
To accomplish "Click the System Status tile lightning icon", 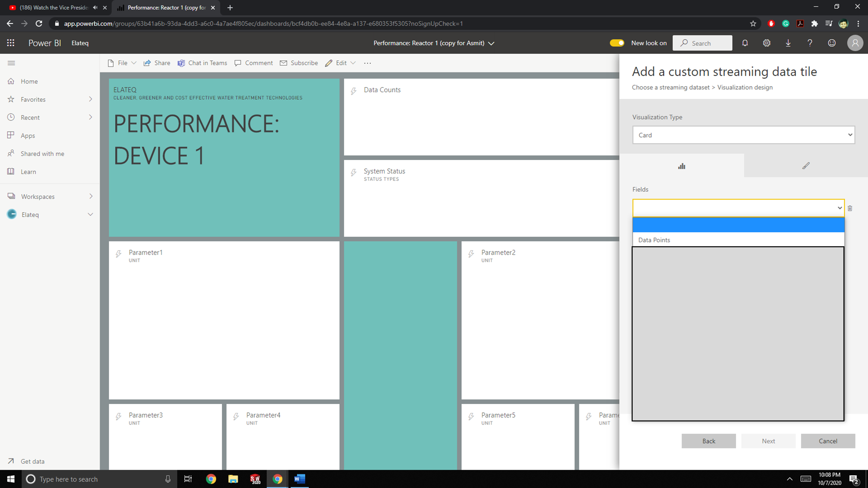I will [x=353, y=172].
